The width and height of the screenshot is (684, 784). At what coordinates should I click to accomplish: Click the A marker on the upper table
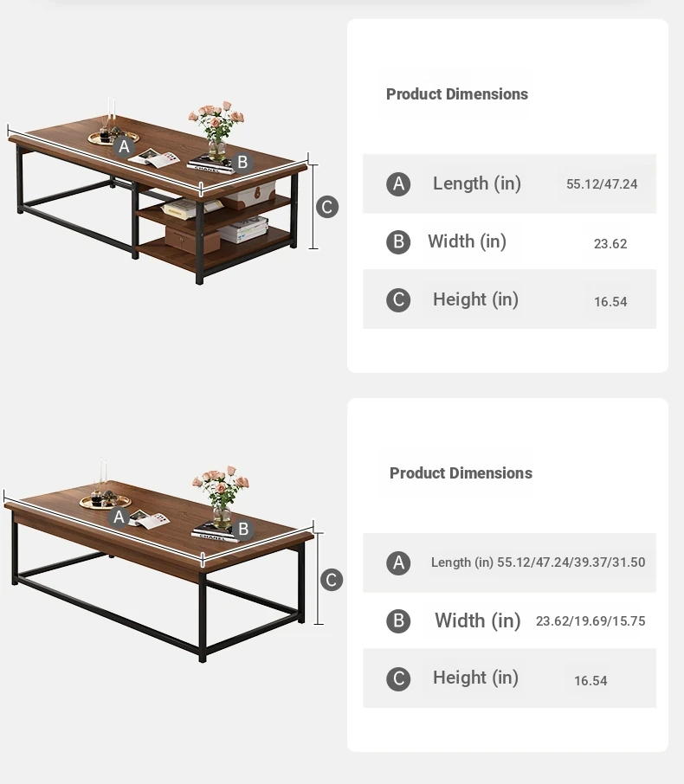click(124, 147)
